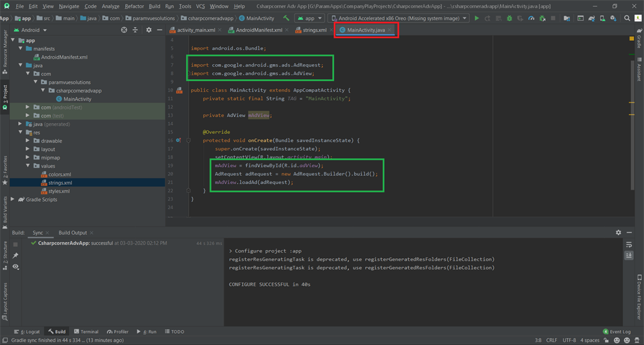Collapse the values folder
The image size is (644, 345).
click(x=28, y=166)
